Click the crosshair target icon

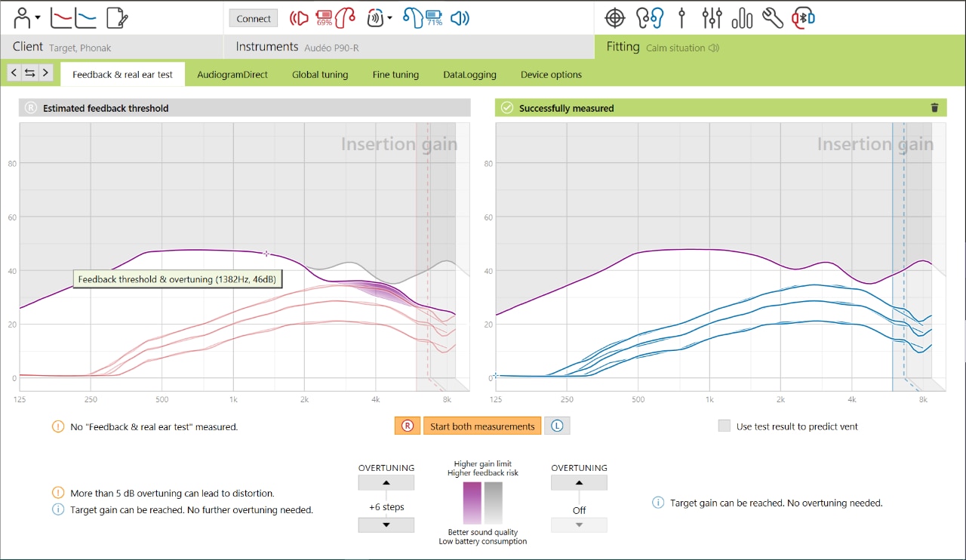(614, 17)
